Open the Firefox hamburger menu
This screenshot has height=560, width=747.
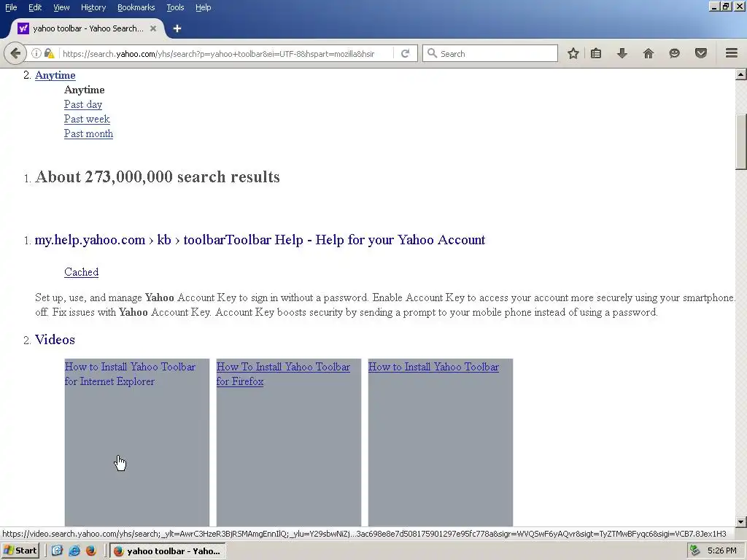coord(732,53)
